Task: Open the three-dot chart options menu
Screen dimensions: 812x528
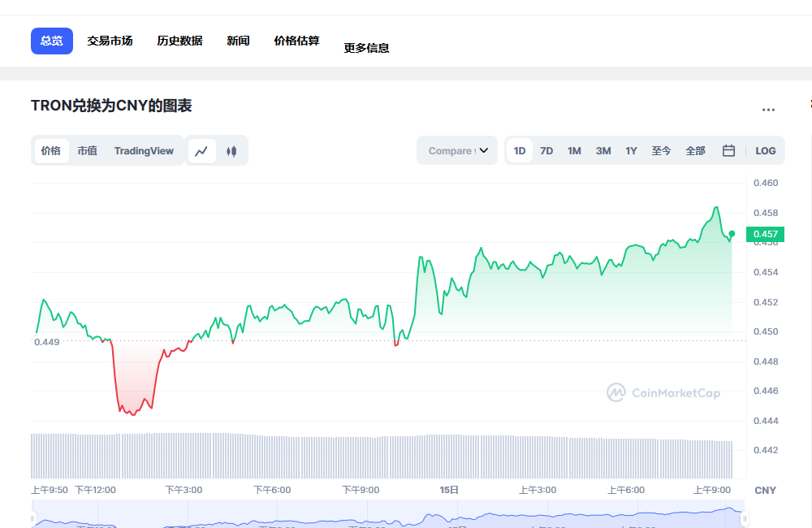Action: [x=768, y=110]
